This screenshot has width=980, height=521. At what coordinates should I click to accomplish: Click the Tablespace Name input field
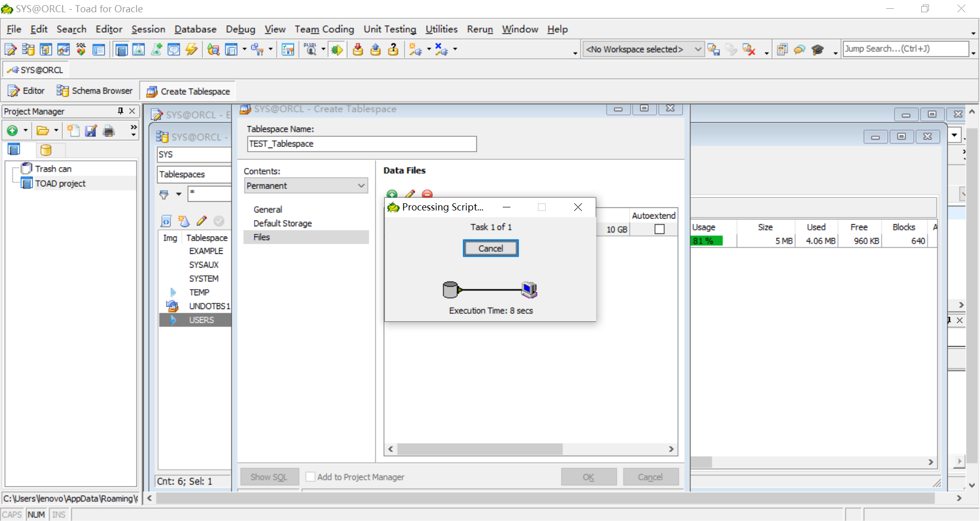click(362, 144)
